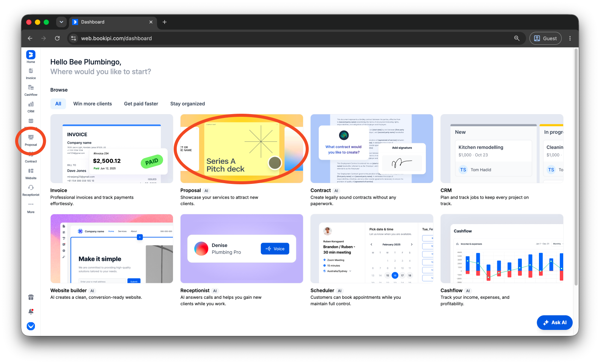Click the calendar icon in the sidebar

(31, 121)
